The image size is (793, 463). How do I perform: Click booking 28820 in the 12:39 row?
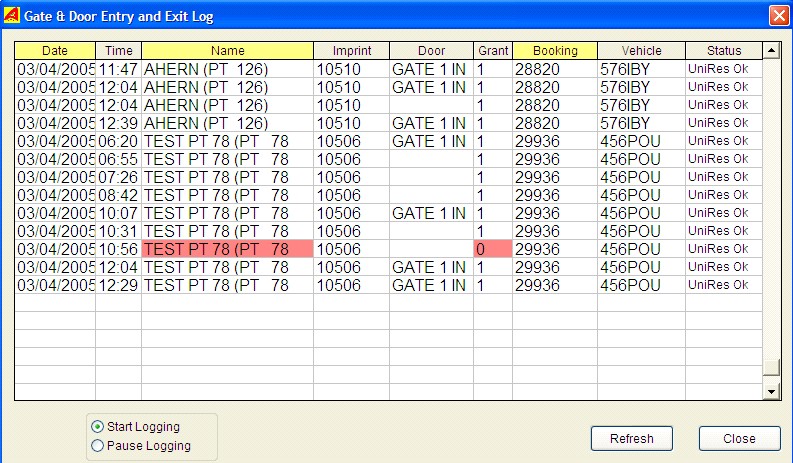coord(555,123)
